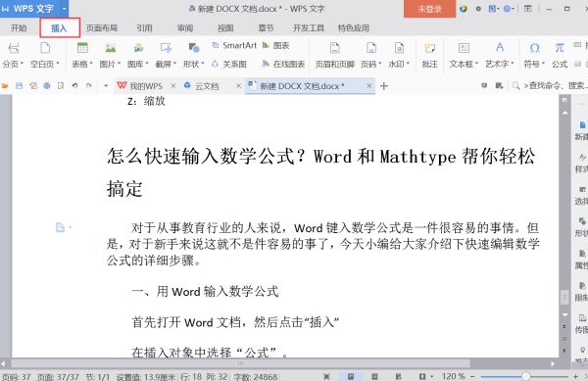This screenshot has width=588, height=381.
Task: Open the 开始 ribbon tab
Action: click(x=19, y=28)
